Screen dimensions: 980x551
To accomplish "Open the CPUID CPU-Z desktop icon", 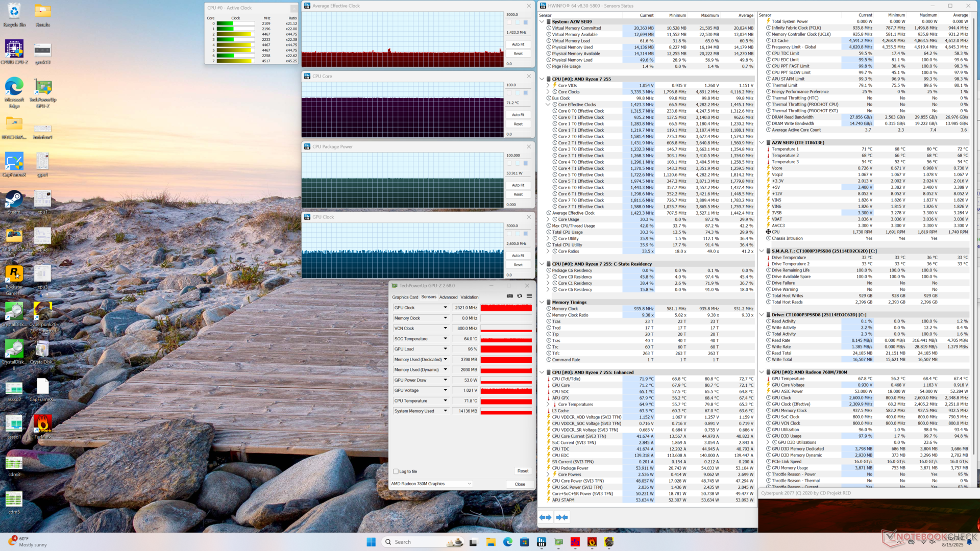I will (x=14, y=52).
